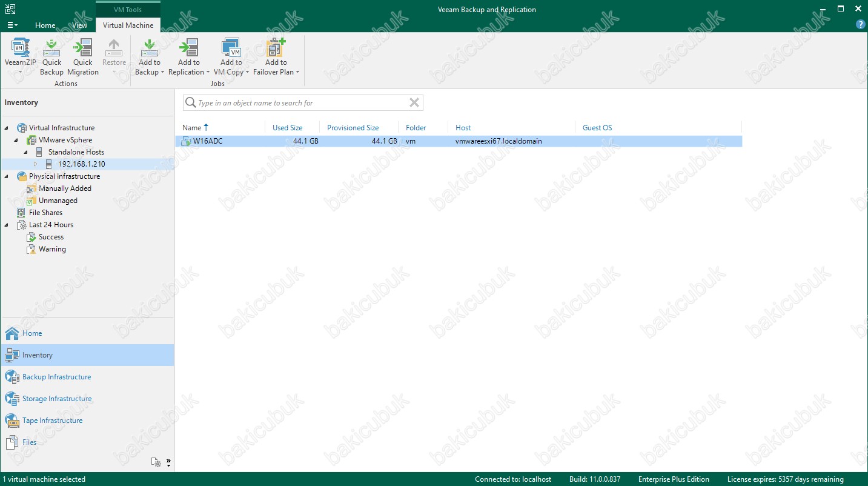Collapse the Virtual Infrastructure node
This screenshot has width=868, height=486.
point(6,128)
